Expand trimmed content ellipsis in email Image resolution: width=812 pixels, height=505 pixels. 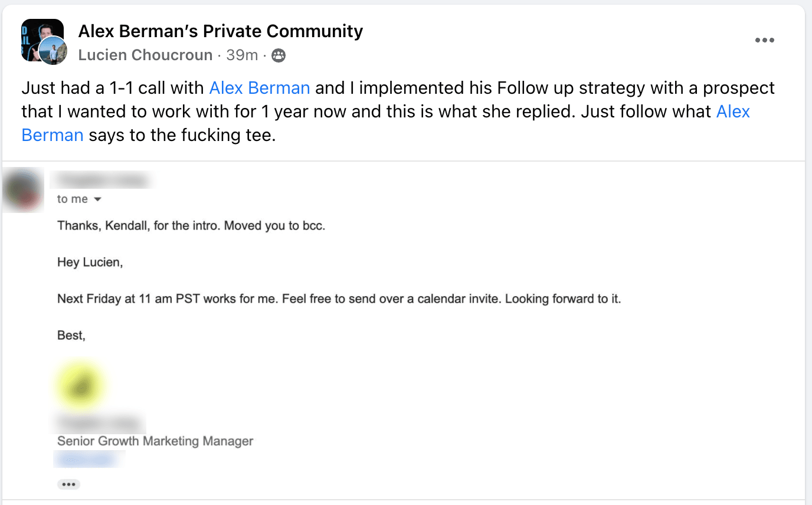pyautogui.click(x=68, y=484)
